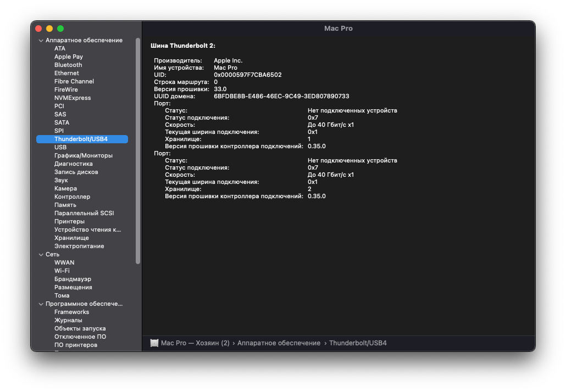Minimize window with yellow button
The height and width of the screenshot is (392, 566).
click(49, 29)
